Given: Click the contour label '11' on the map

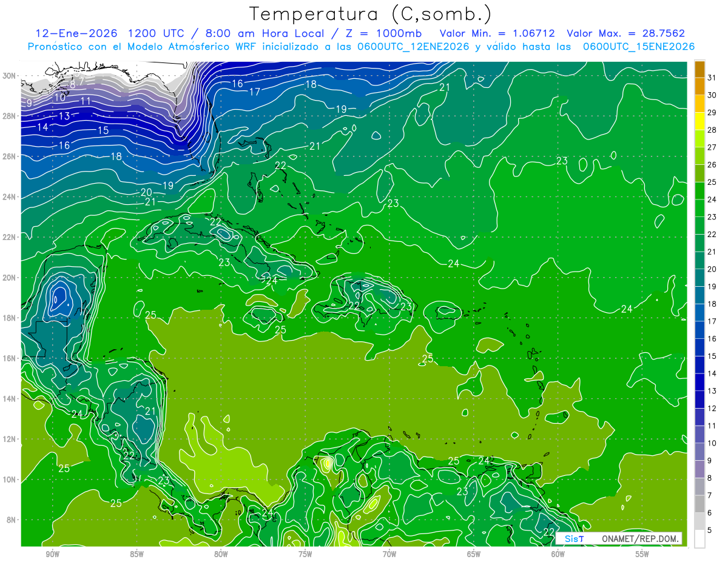Looking at the screenshot, I should click(86, 101).
